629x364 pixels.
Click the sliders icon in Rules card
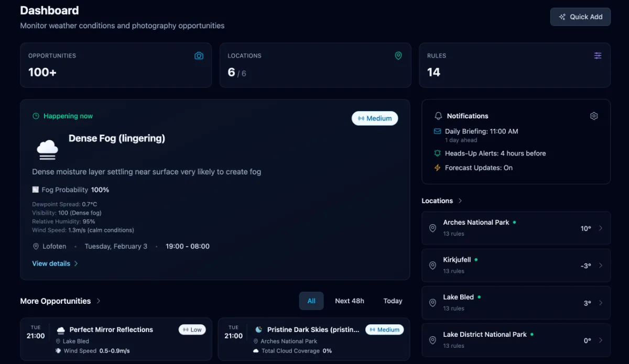click(x=598, y=56)
